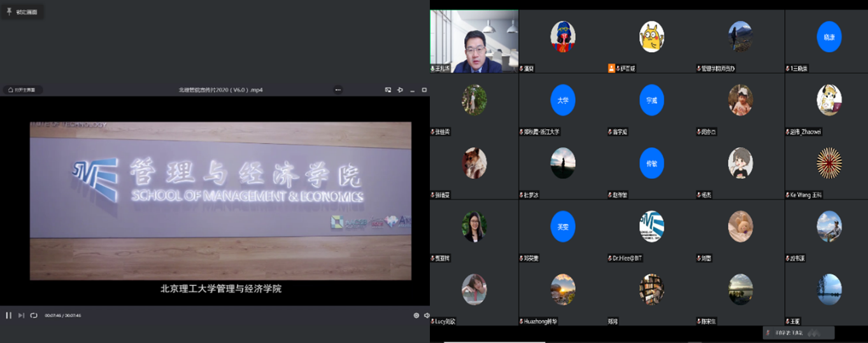Click the Huazhong participant sunset avatar
Image resolution: width=868 pixels, height=343 pixels.
[x=563, y=290]
